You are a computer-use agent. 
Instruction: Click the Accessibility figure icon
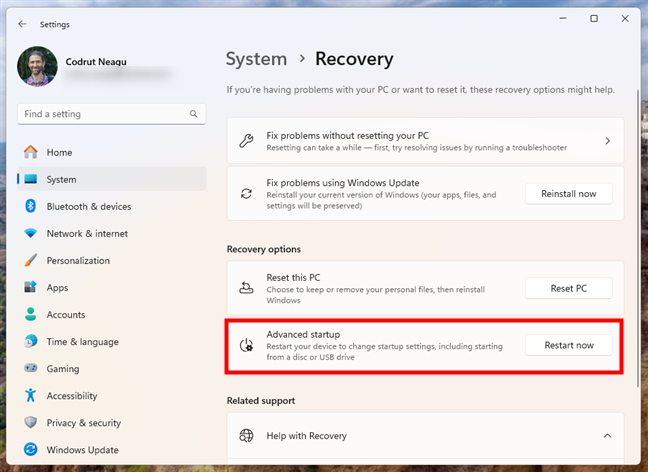tap(31, 395)
